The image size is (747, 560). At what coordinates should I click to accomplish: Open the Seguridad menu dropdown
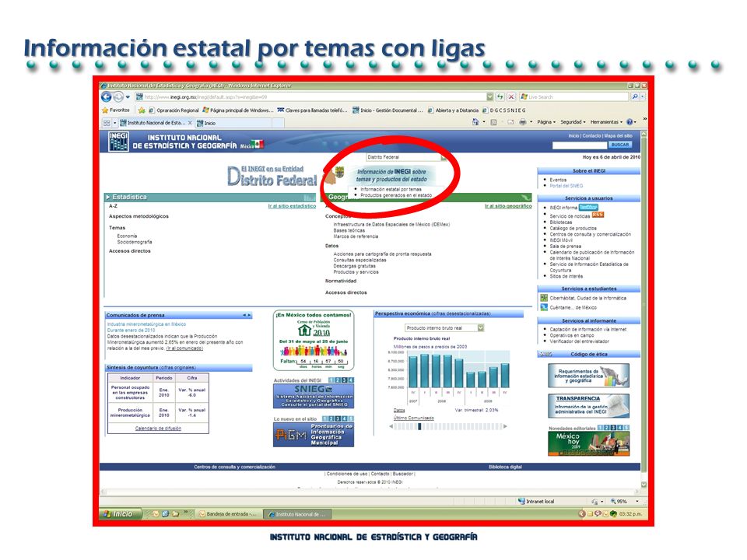(x=573, y=122)
